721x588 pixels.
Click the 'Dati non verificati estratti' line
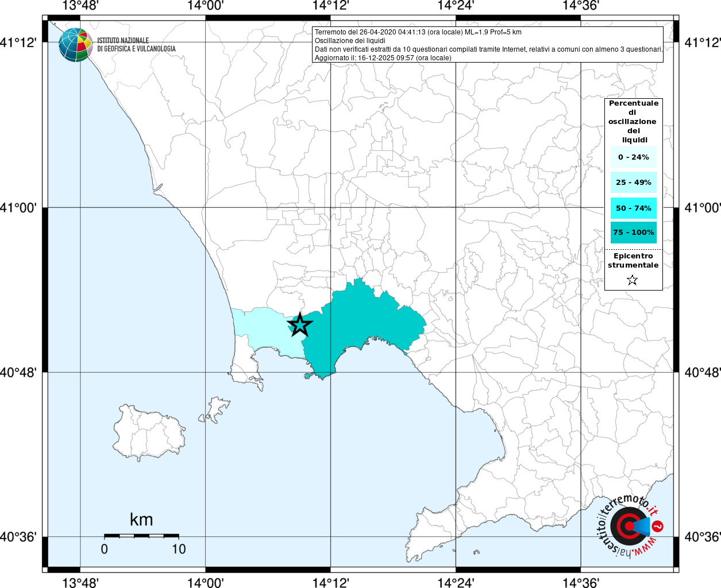coord(488,49)
